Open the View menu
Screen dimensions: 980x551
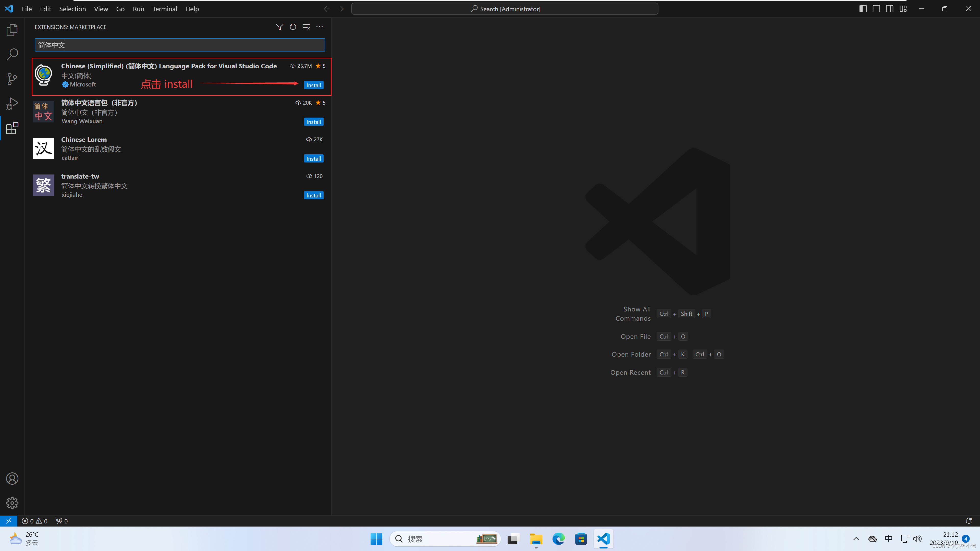coord(101,9)
